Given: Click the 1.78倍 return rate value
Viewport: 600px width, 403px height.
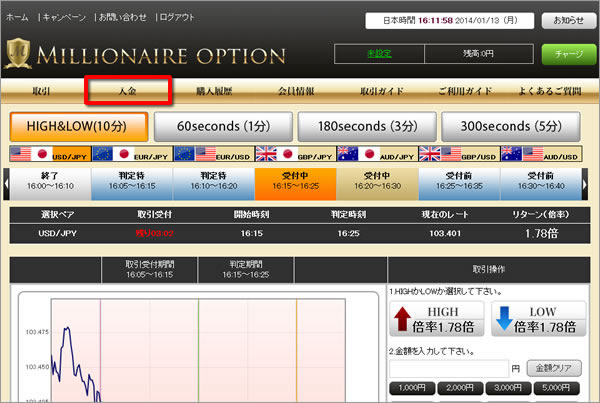Looking at the screenshot, I should pos(541,233).
